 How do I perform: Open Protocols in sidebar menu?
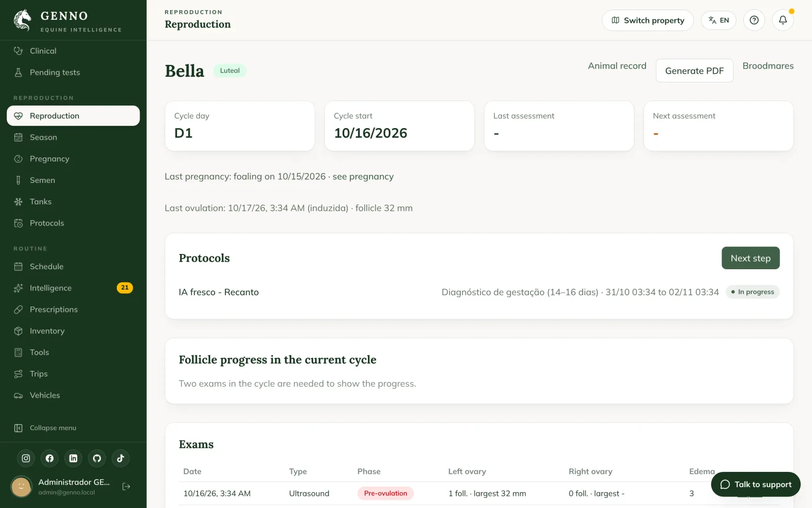tap(73, 223)
